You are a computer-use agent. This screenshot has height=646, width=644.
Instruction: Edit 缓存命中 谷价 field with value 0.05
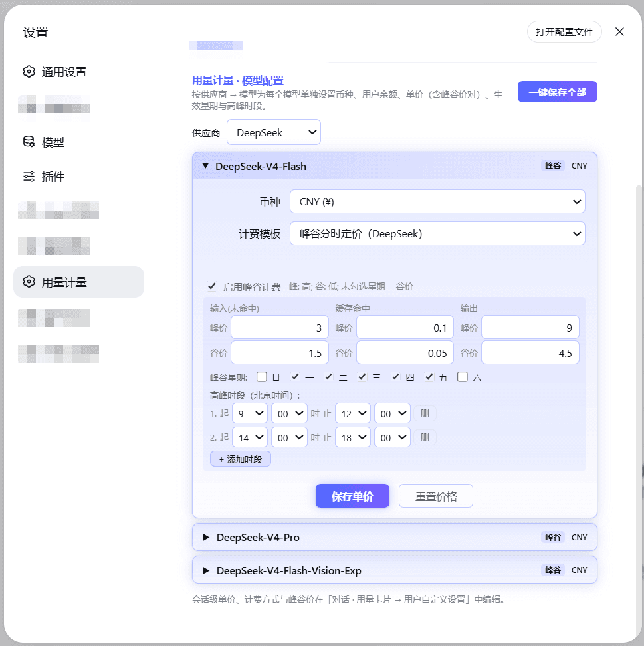tap(405, 353)
